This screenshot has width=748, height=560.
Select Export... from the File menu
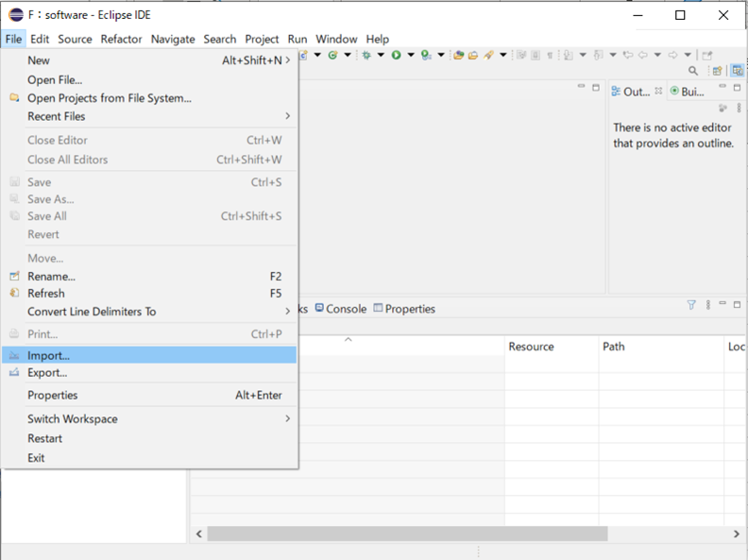(47, 373)
